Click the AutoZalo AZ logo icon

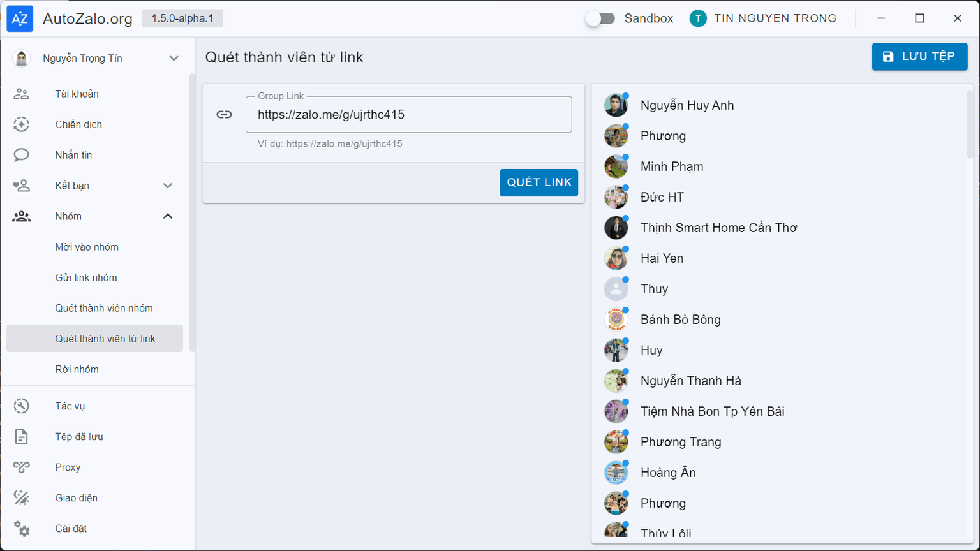point(20,18)
